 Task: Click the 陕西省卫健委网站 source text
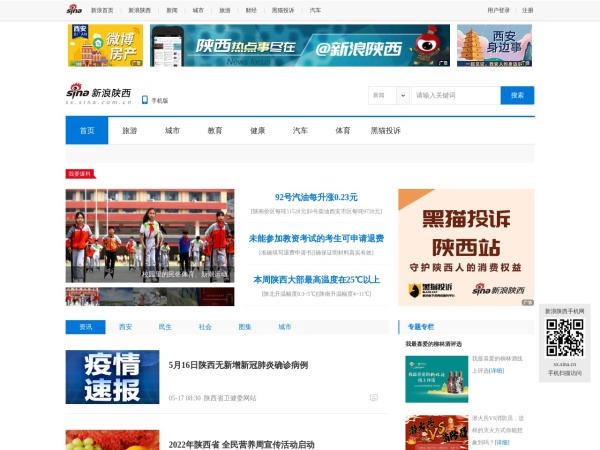click(230, 398)
